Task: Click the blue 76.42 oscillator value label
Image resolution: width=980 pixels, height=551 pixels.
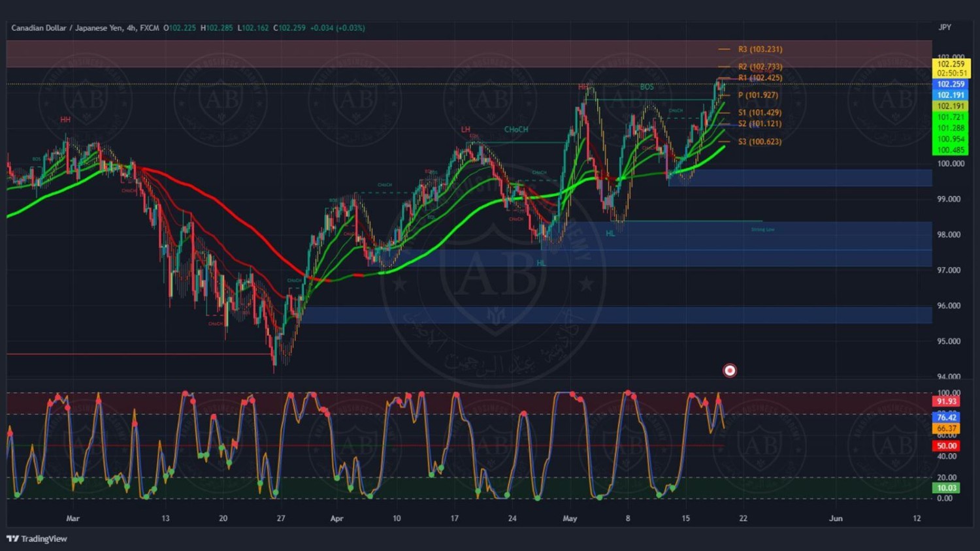Action: (x=947, y=417)
